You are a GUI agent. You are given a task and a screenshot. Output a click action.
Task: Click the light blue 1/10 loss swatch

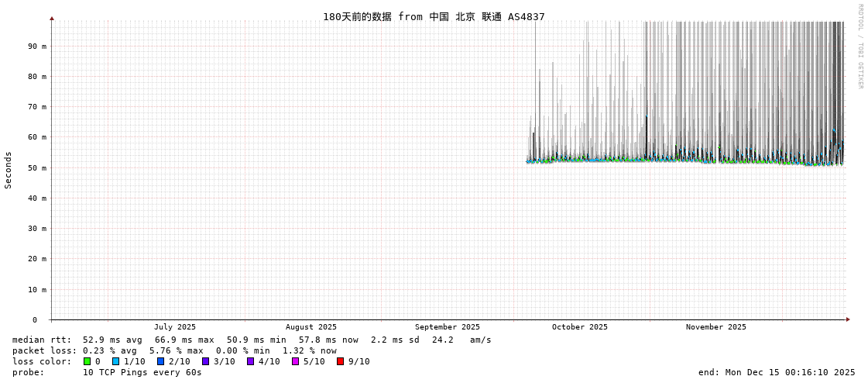click(115, 361)
